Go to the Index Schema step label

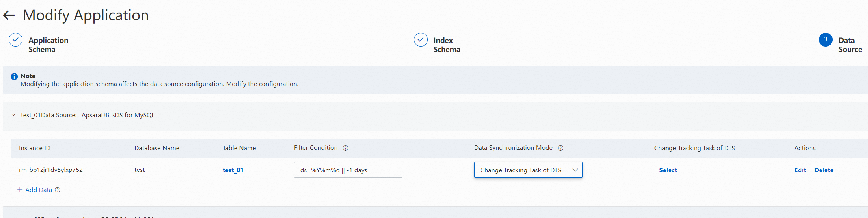click(x=447, y=45)
